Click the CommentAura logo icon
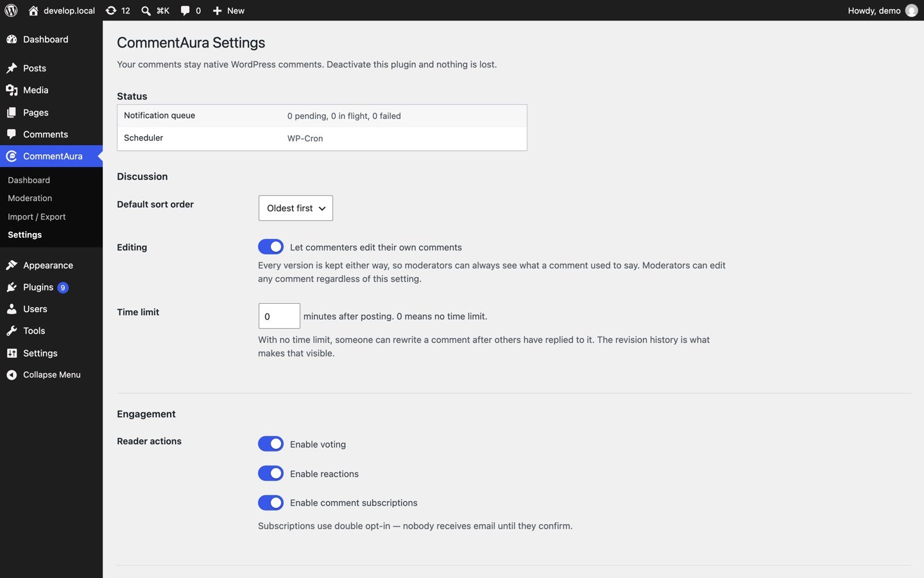Viewport: 924px width, 578px height. [12, 156]
